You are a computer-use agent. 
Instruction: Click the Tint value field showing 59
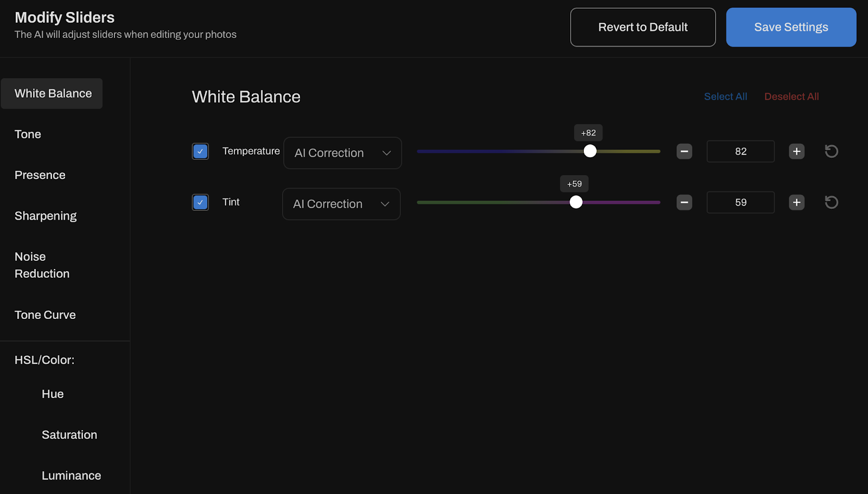740,202
